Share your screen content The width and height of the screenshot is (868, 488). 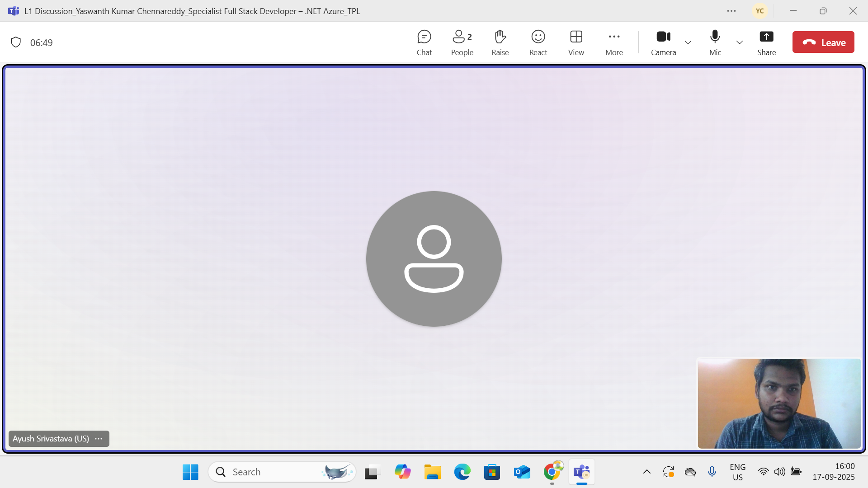[x=766, y=42]
